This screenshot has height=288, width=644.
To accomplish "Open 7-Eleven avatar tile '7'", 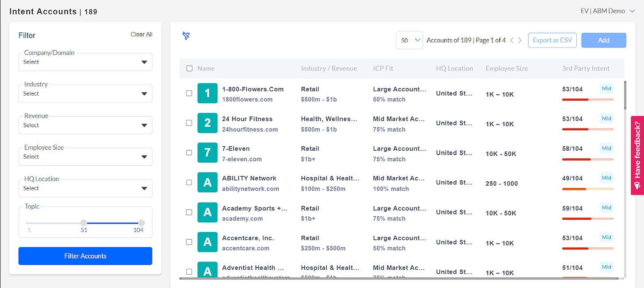I will click(x=207, y=152).
